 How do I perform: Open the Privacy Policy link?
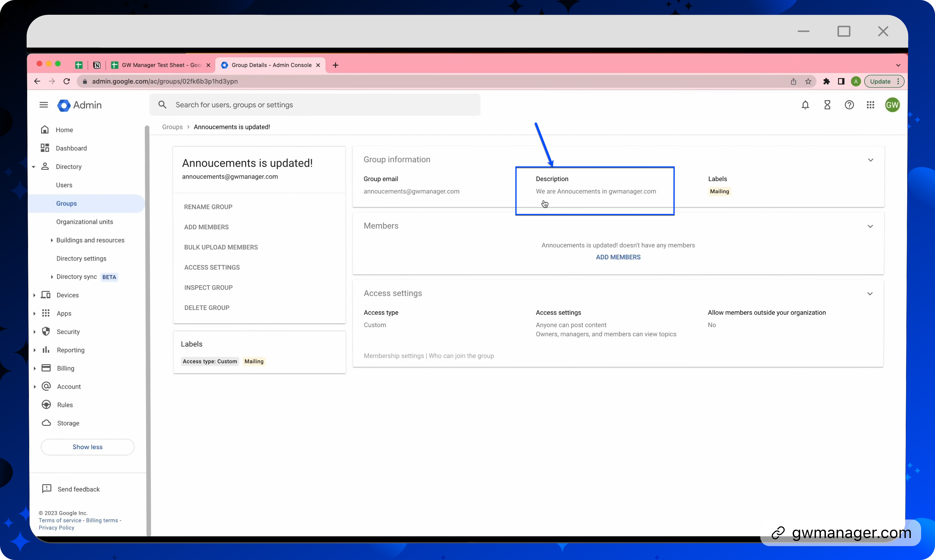(56, 528)
